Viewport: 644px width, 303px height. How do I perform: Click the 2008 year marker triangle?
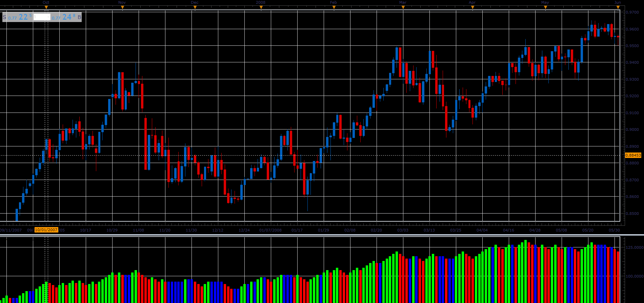(261, 7)
